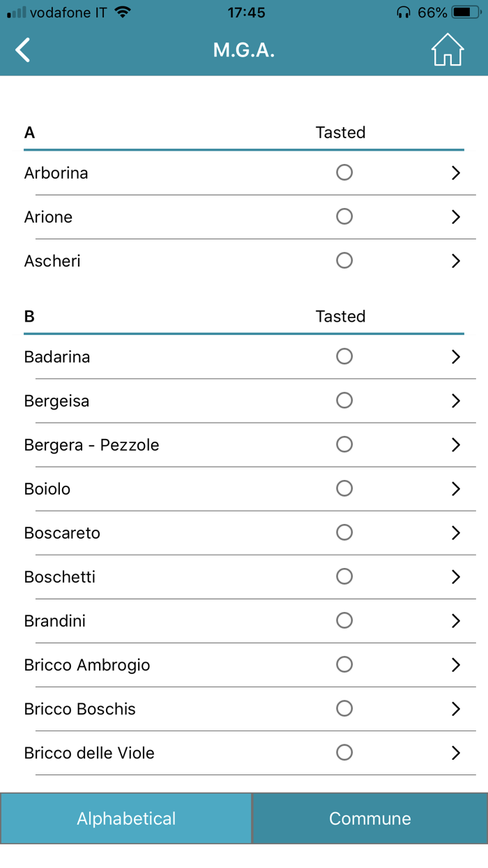This screenshot has width=488, height=868.
Task: Open Bricco Boschis using its arrow
Action: (456, 709)
